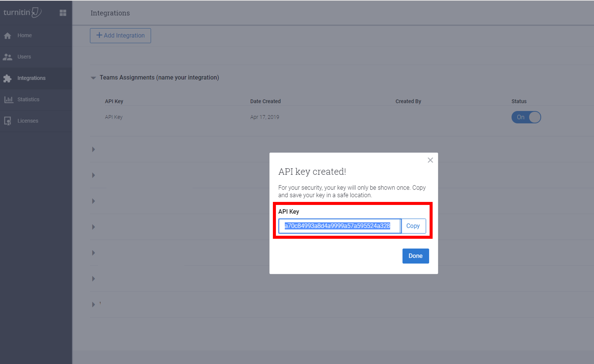Open the Home section from the sidebar
The width and height of the screenshot is (594, 364).
tap(24, 35)
